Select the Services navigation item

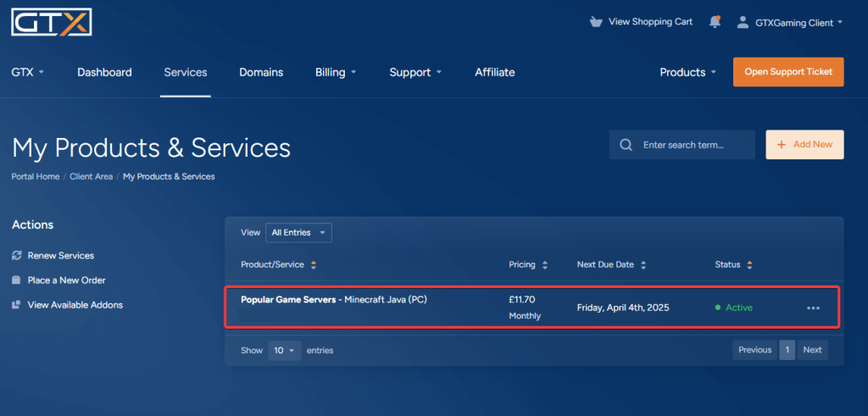186,73
